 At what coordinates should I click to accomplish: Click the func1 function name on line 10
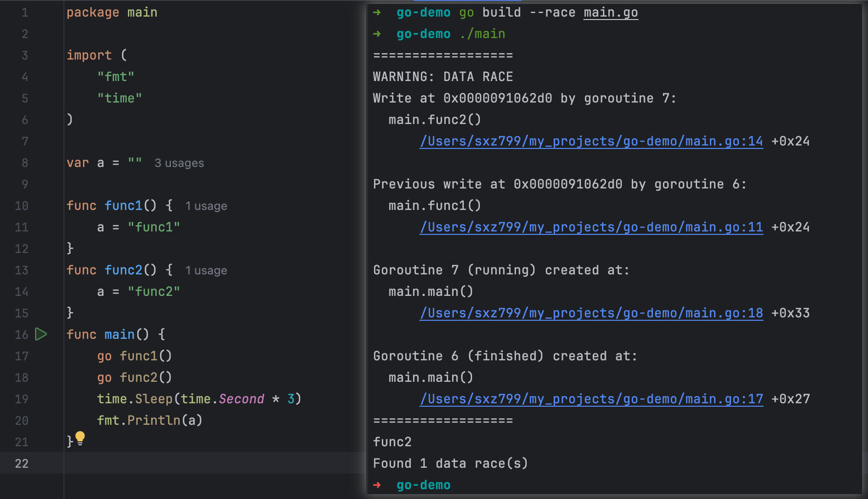[123, 206]
